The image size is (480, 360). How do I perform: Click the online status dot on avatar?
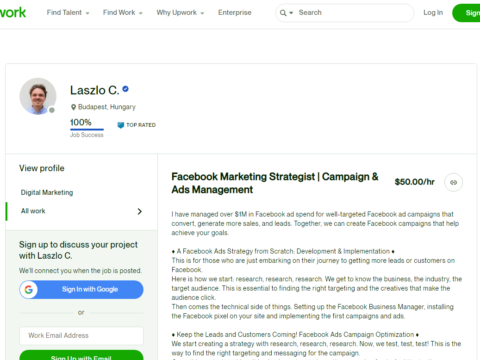coord(52,110)
